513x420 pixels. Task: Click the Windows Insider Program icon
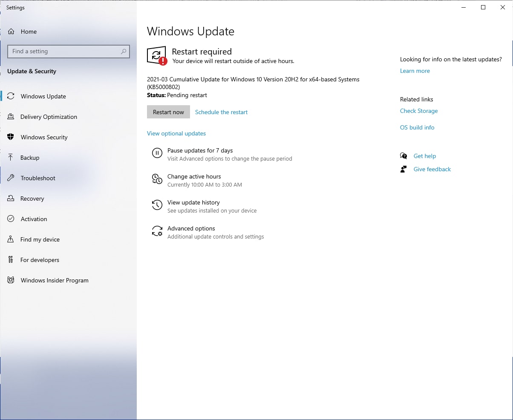[x=11, y=280]
